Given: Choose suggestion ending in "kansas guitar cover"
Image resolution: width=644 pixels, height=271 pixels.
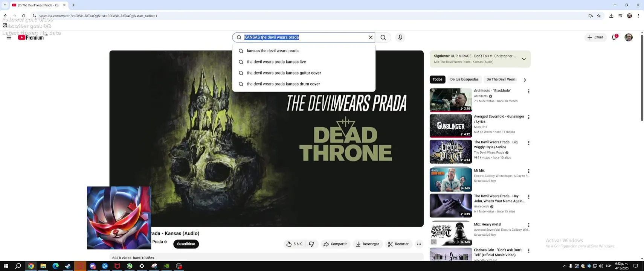Looking at the screenshot, I should 304,73.
